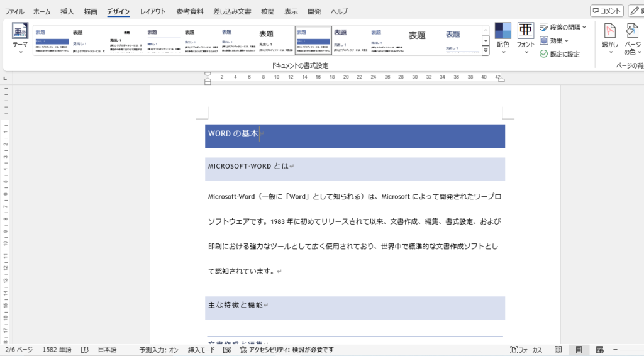Switch to the 描画 tab
Viewport: 644px width, 356px height.
coord(91,11)
